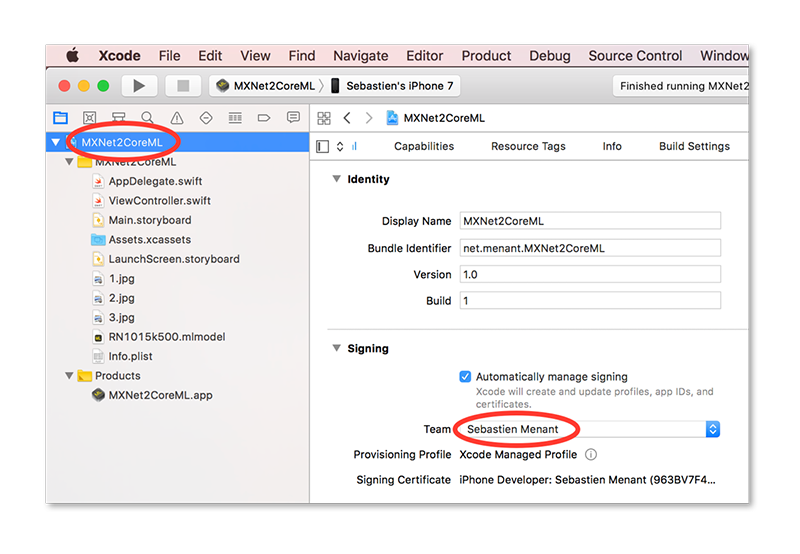Open the Source Control menu

click(x=635, y=56)
